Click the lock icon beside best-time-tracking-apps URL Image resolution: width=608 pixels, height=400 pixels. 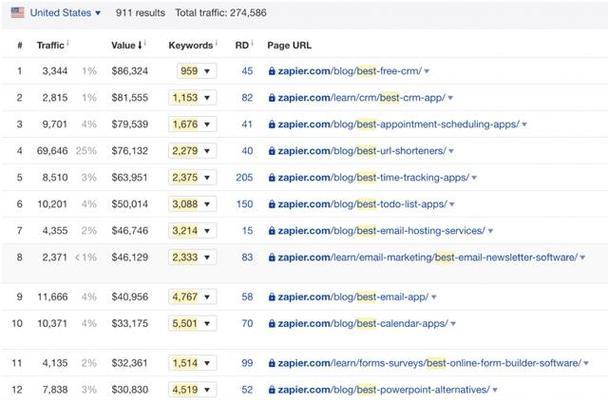coord(272,178)
